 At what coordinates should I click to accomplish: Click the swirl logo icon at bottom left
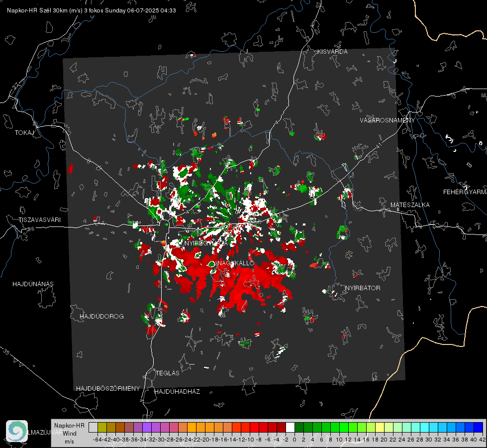(17, 431)
